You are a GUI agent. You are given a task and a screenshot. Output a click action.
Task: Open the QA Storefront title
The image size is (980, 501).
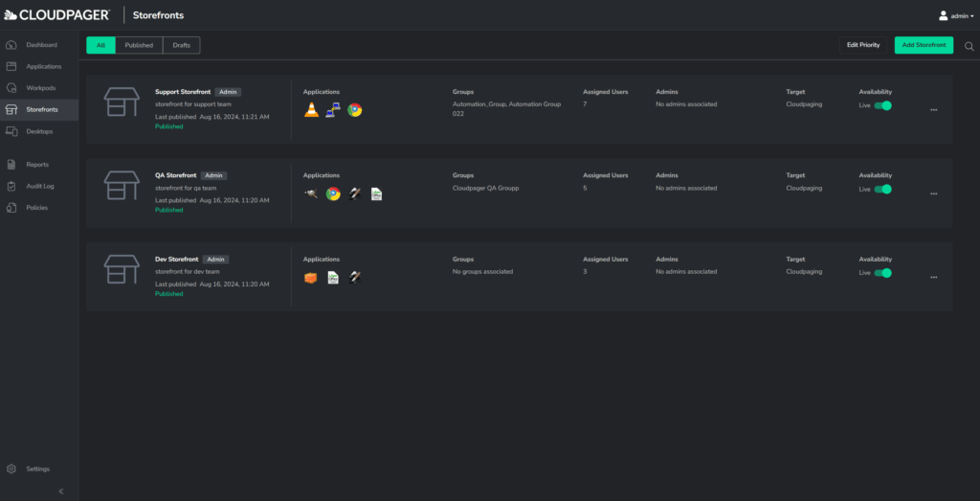click(x=176, y=175)
